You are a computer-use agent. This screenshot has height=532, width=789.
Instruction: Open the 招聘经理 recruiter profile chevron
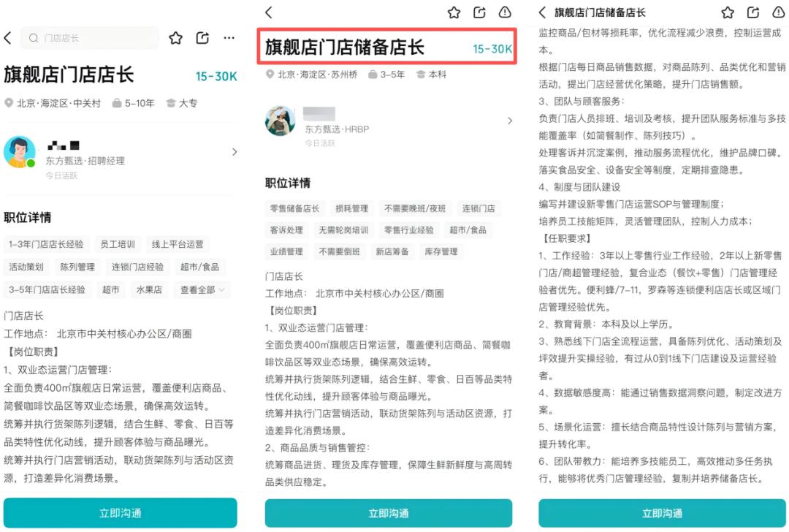pyautogui.click(x=235, y=152)
